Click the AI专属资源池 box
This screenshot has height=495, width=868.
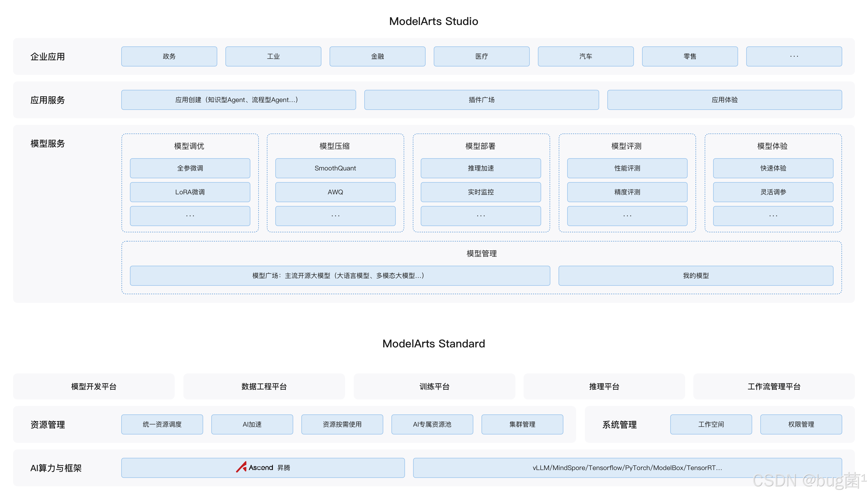[432, 424]
